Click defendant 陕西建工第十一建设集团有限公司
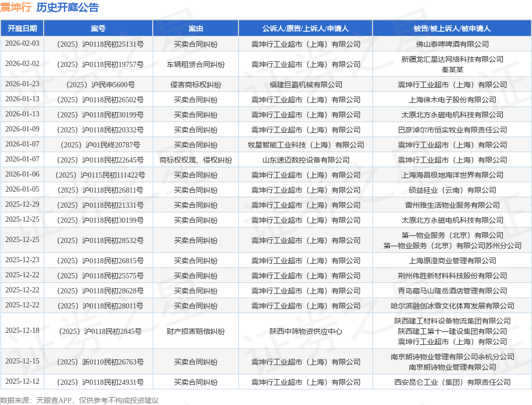Viewport: 532px width, 405px height. coord(453,331)
